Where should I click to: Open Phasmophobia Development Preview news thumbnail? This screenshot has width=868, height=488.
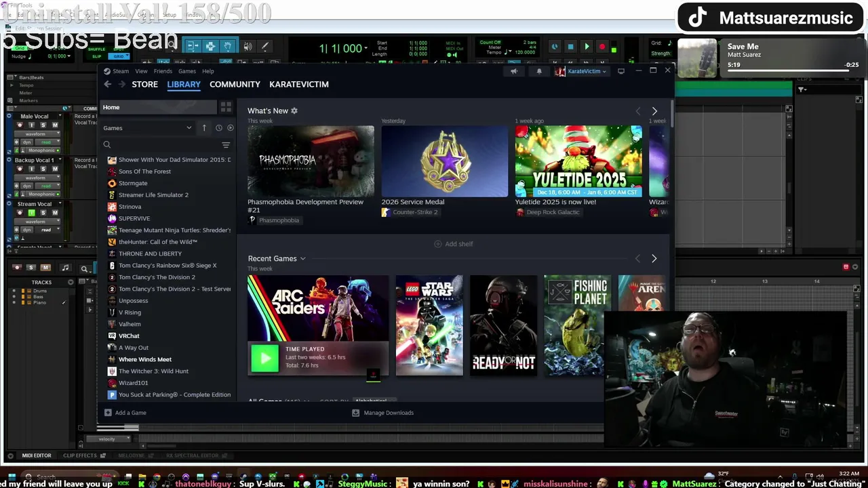[311, 161]
